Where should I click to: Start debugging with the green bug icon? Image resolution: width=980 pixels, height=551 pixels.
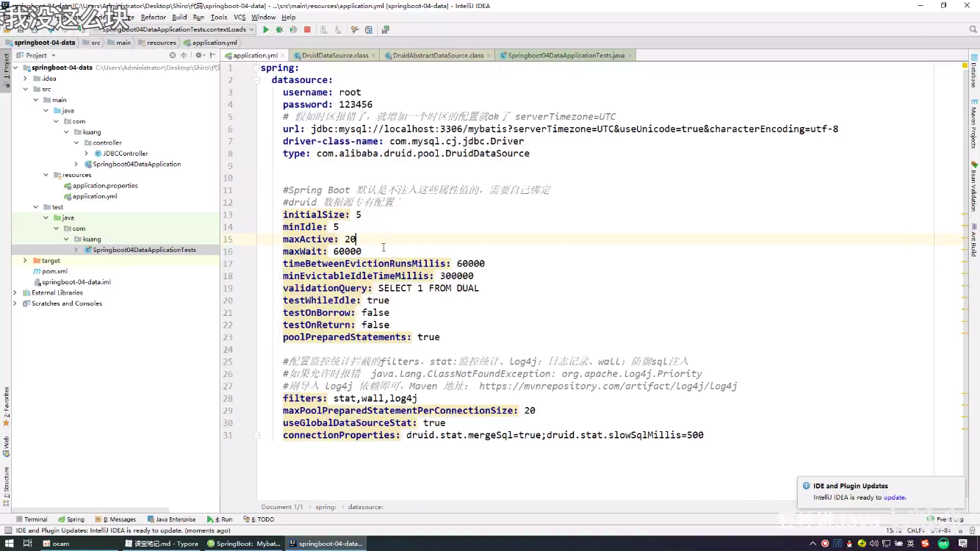279,29
